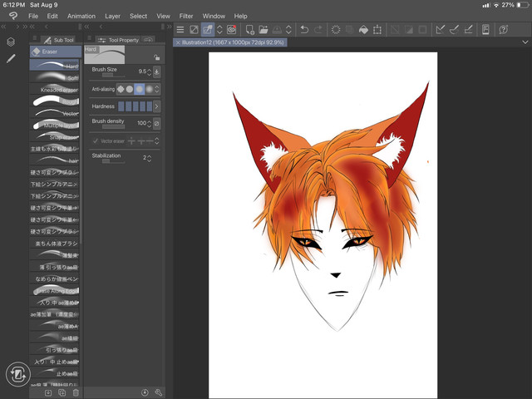Click the Undo arrow in the command bar
This screenshot has width=532, height=399.
tap(304, 30)
